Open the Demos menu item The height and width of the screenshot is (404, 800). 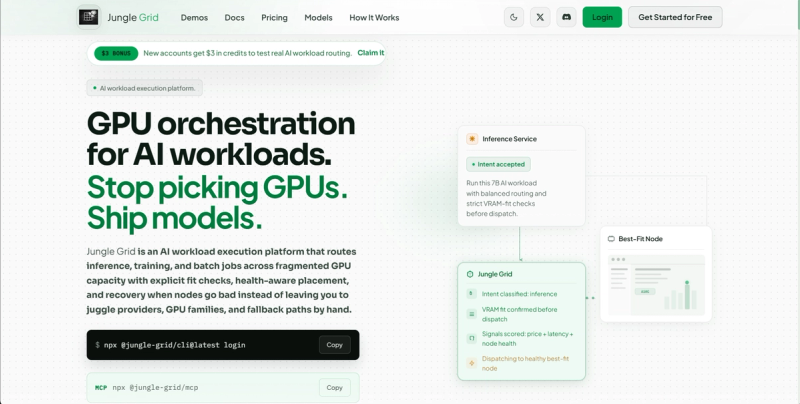194,17
